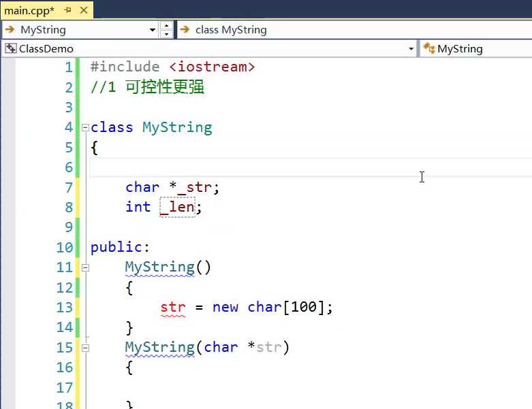
Task: Collapse the MyString(char *str) block
Action: [x=86, y=348]
